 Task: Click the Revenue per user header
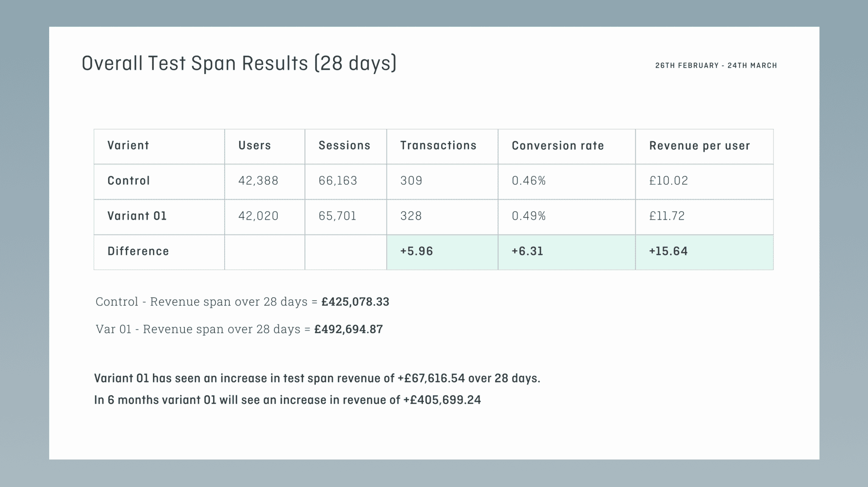pos(700,146)
